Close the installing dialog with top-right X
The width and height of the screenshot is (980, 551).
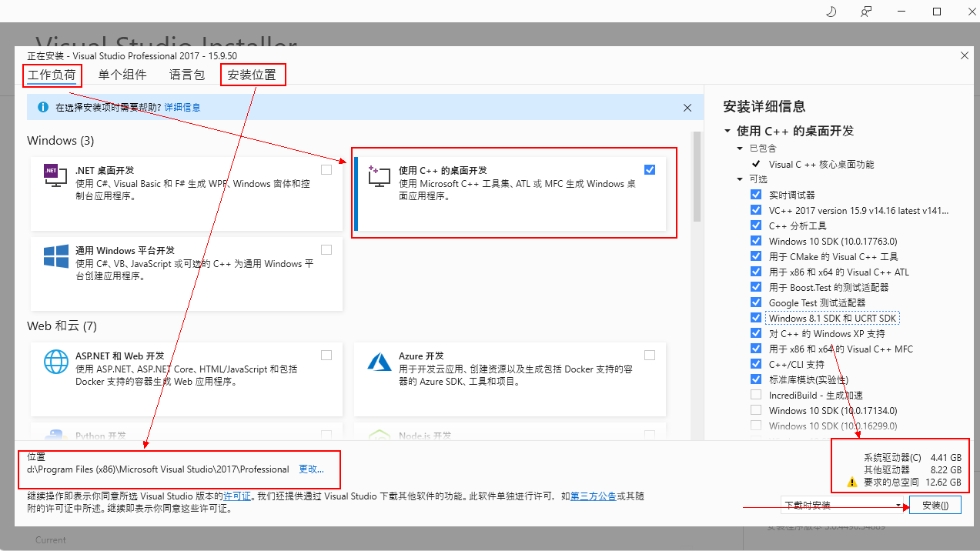[965, 55]
